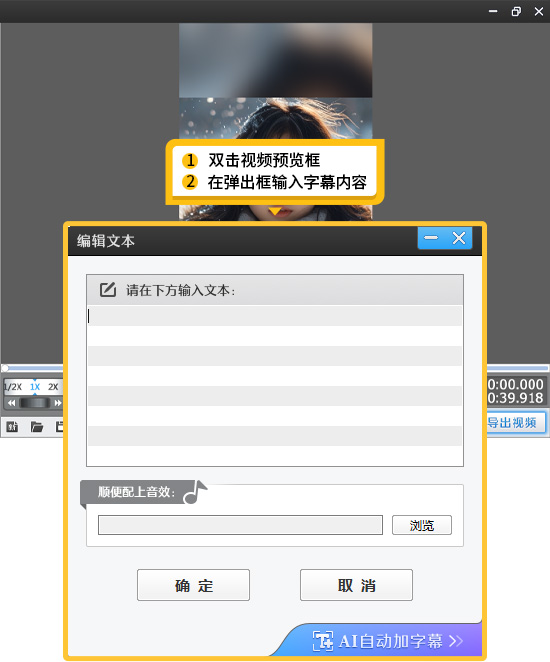The height and width of the screenshot is (662, 550).
Task: Click the video progress bar handle
Action: (x=5, y=368)
